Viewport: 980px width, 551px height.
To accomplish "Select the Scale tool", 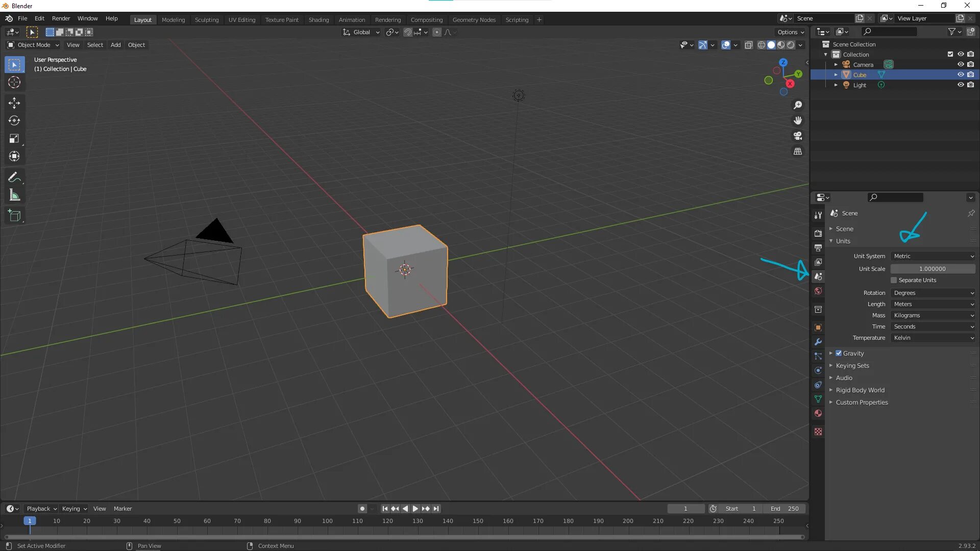I will coord(14,139).
